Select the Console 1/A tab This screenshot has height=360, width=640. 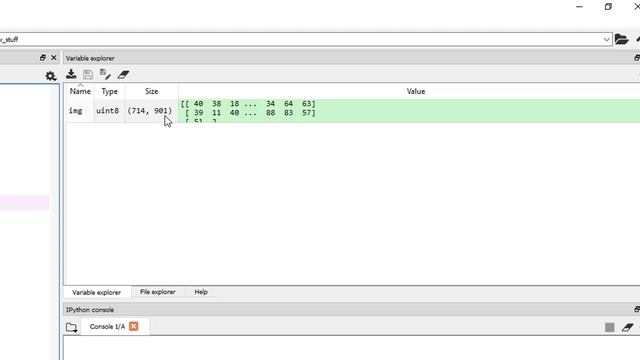pyautogui.click(x=107, y=327)
